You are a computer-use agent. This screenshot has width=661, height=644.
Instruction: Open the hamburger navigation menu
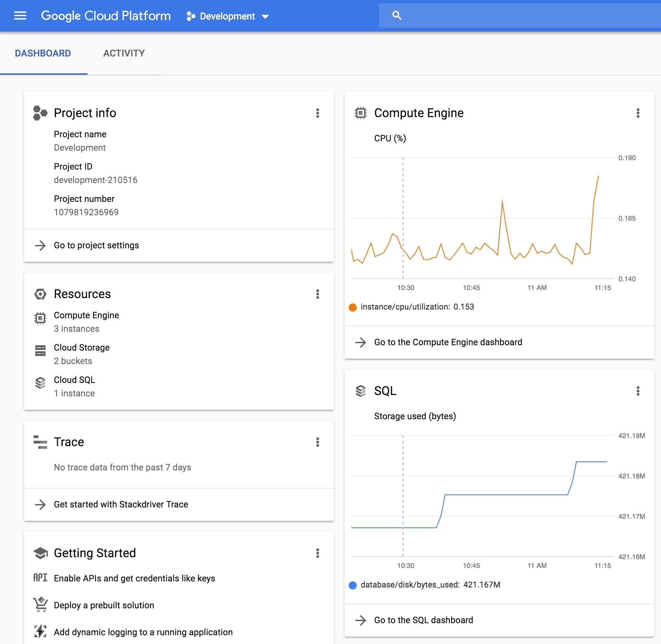[x=20, y=15]
